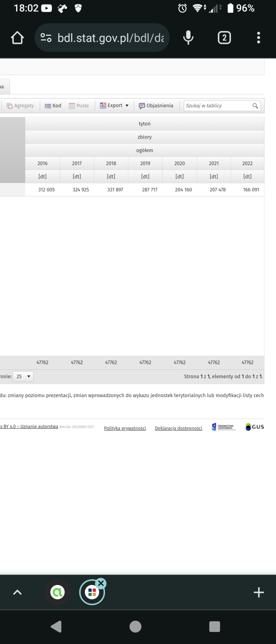The image size is (276, 644).
Task: Type in the Szukaj w tablicy field
Action: click(217, 106)
